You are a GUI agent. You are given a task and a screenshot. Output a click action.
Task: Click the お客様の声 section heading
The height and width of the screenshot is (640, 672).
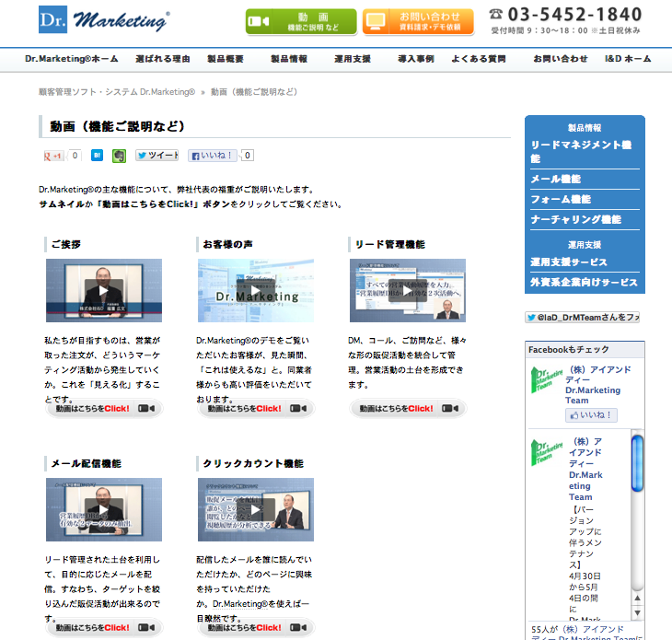click(228, 244)
